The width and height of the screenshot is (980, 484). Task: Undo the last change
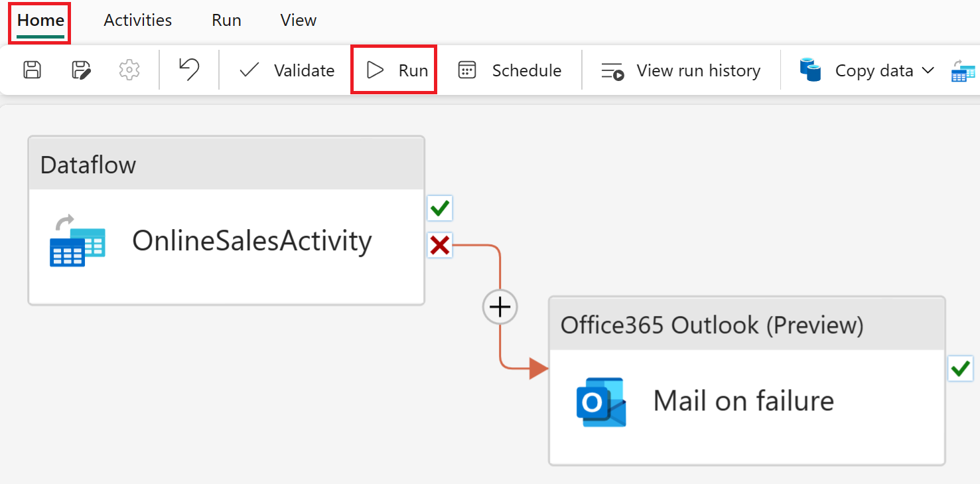[188, 70]
